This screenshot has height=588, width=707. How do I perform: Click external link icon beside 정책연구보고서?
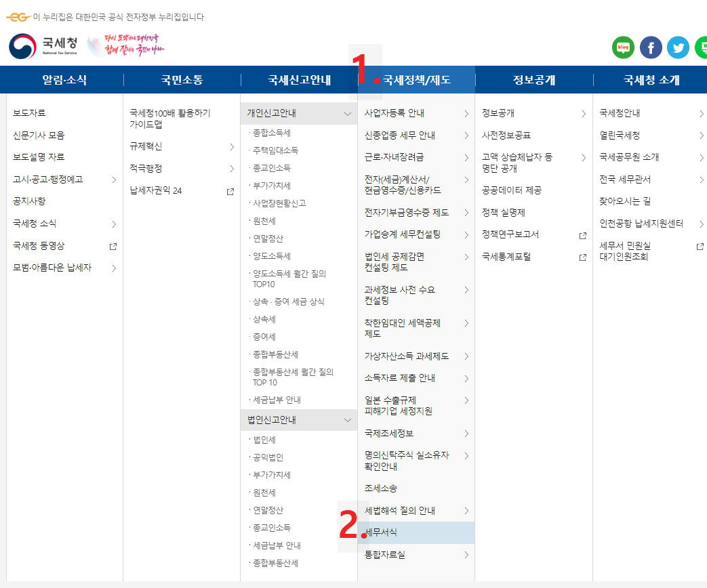click(582, 235)
